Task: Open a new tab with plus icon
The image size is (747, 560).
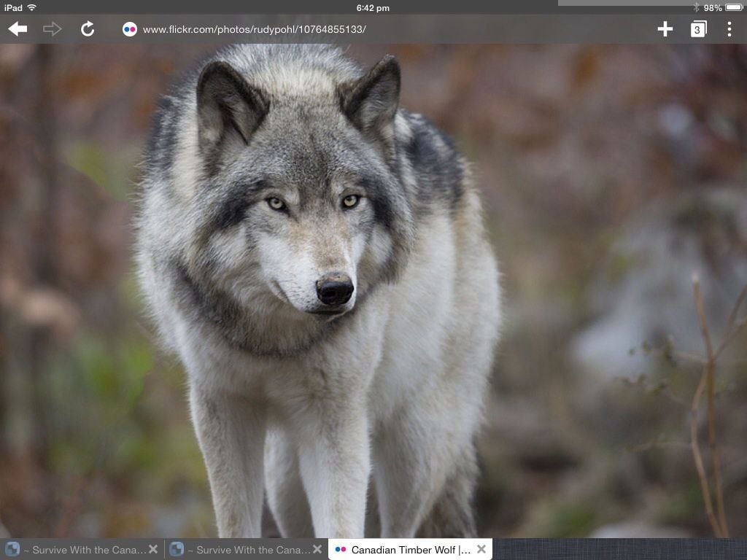Action: [x=665, y=29]
